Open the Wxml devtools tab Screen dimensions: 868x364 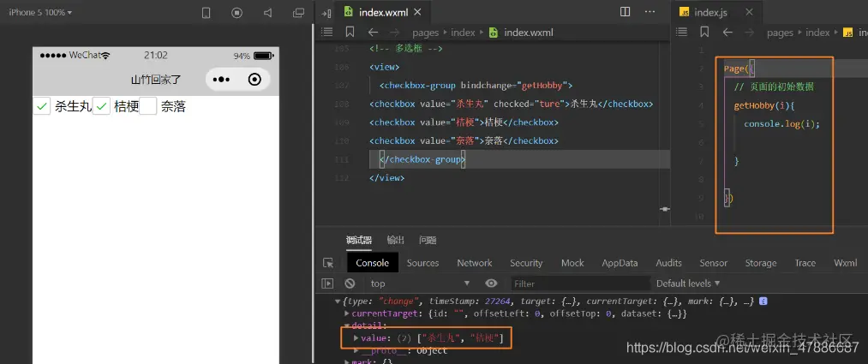click(846, 263)
